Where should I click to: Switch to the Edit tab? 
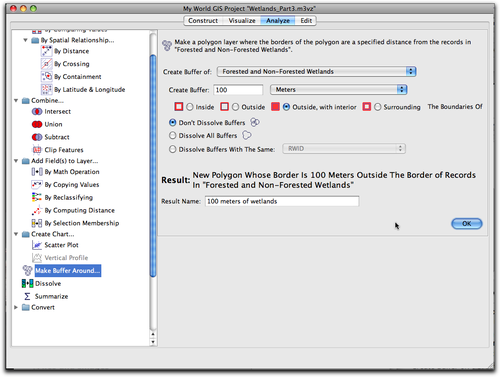306,21
